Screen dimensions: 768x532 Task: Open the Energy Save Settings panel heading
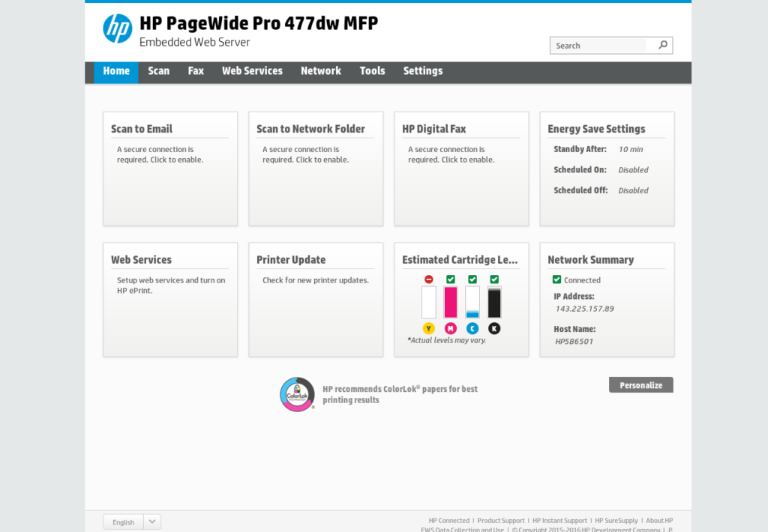(596, 129)
